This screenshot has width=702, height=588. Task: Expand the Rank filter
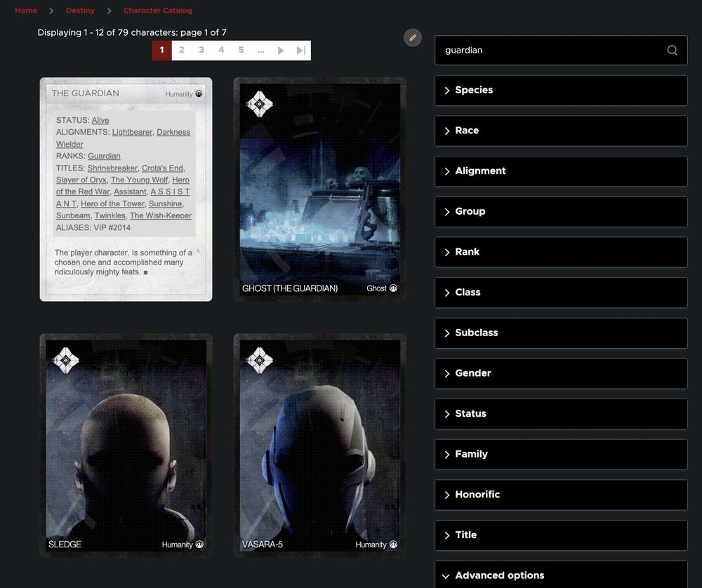[x=561, y=252]
